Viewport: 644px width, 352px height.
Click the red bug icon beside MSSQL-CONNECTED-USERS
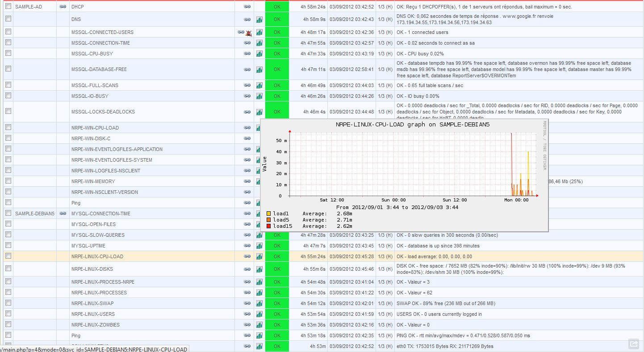click(249, 33)
